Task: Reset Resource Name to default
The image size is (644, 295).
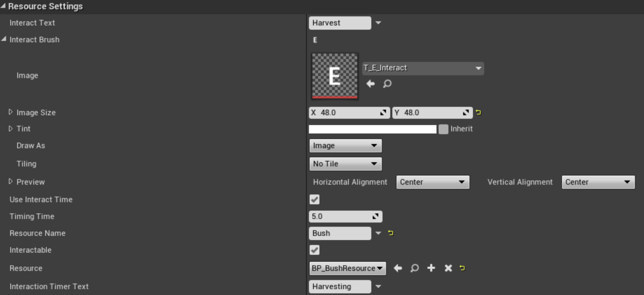Action: pos(391,233)
